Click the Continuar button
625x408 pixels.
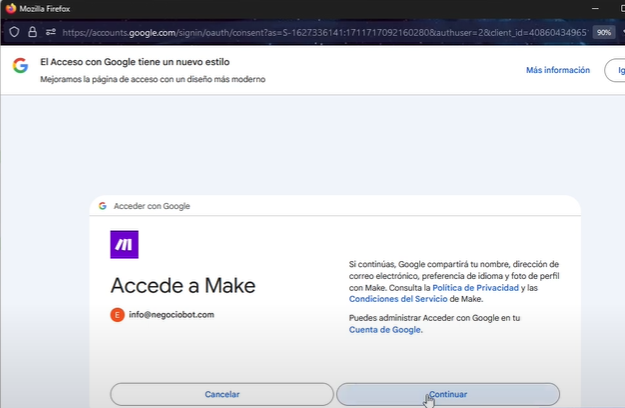coord(448,394)
